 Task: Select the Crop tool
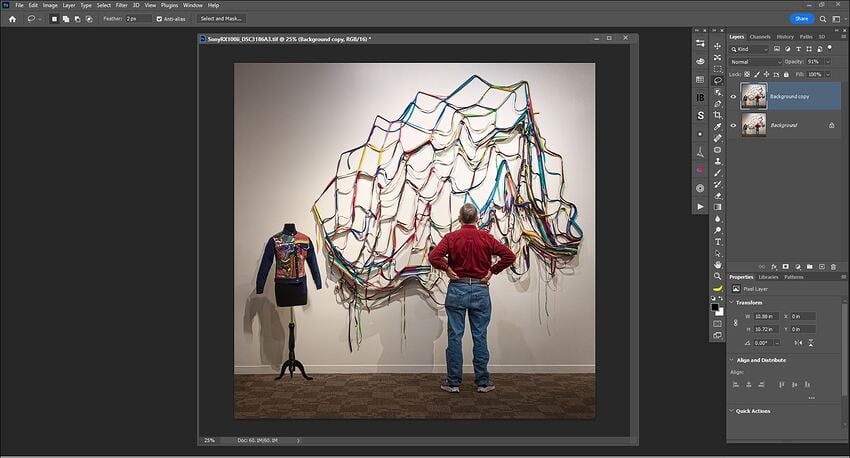[x=718, y=115]
